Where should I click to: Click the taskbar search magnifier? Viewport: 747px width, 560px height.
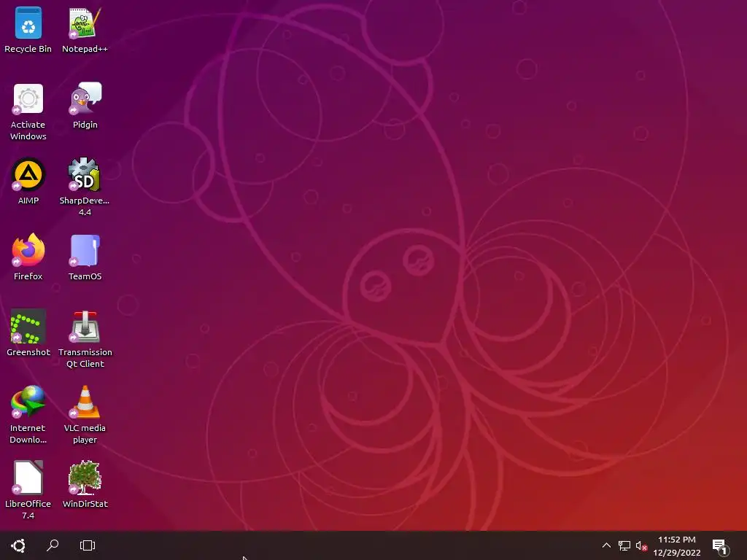coord(53,545)
